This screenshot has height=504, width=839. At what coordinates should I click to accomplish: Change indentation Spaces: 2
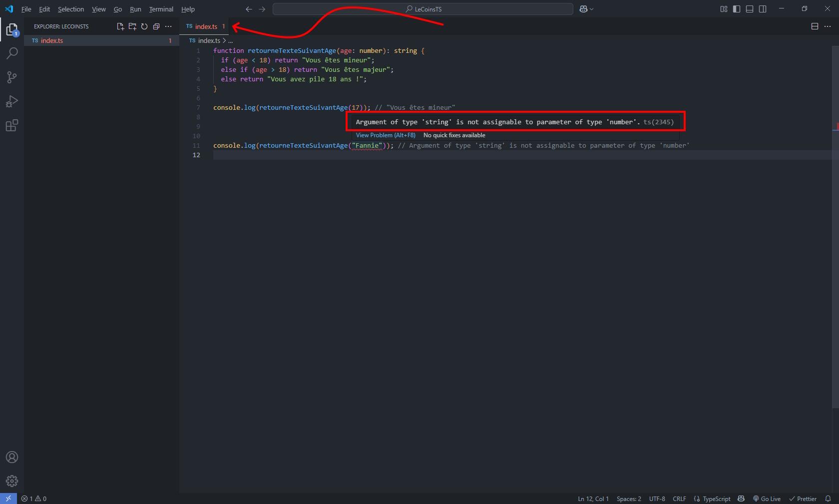(629, 499)
